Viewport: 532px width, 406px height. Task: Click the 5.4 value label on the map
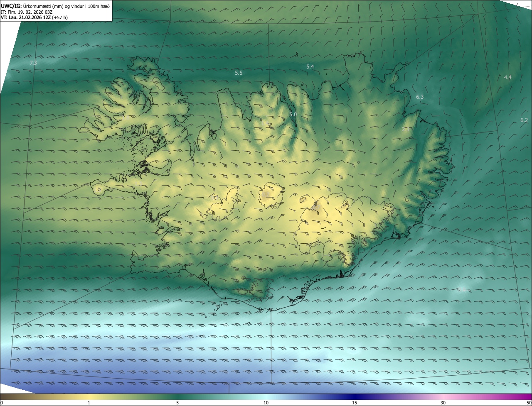[x=310, y=66]
